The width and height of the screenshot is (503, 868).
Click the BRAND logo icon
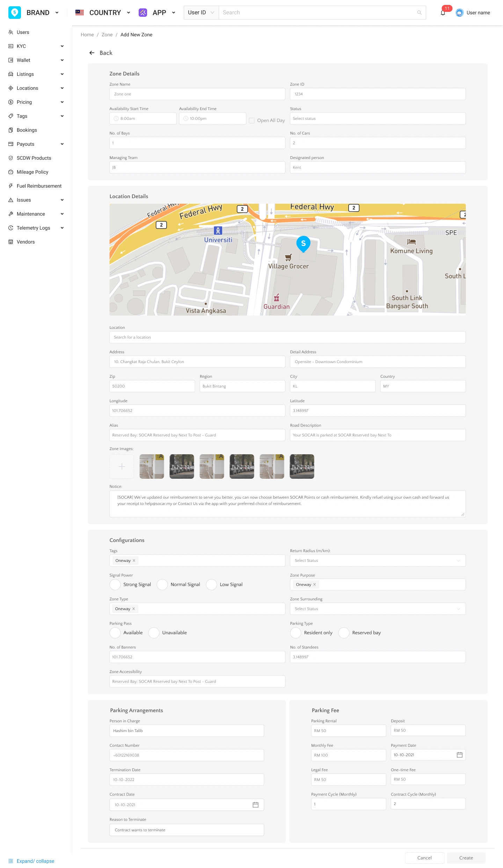(x=15, y=13)
